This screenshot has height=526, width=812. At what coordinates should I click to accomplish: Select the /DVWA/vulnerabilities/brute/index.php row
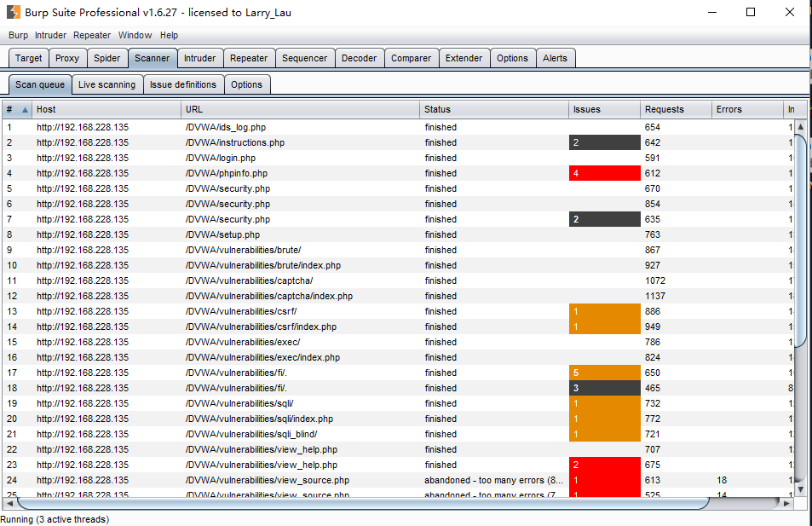coord(397,265)
